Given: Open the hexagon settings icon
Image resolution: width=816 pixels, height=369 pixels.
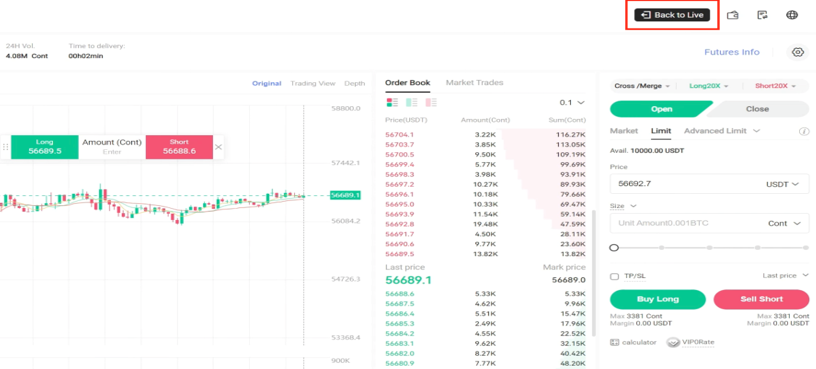Looking at the screenshot, I should click(798, 52).
